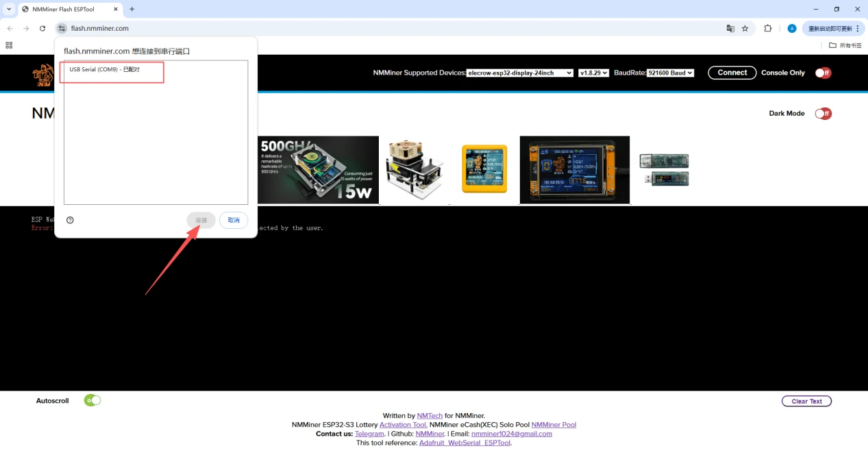
Task: Click the translate page icon
Action: click(730, 28)
